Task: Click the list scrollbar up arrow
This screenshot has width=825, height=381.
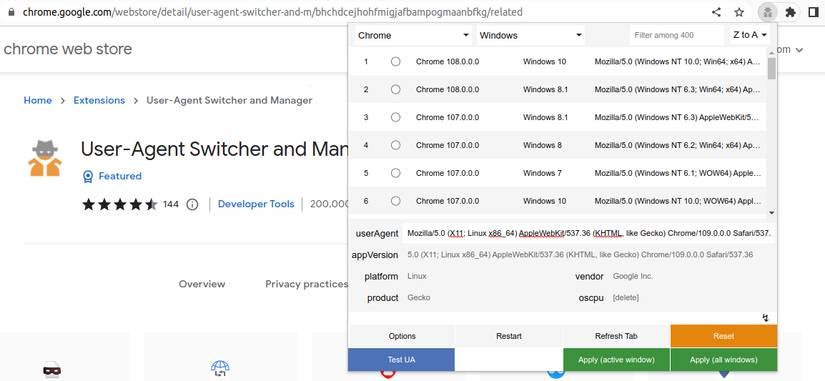Action: (x=772, y=52)
